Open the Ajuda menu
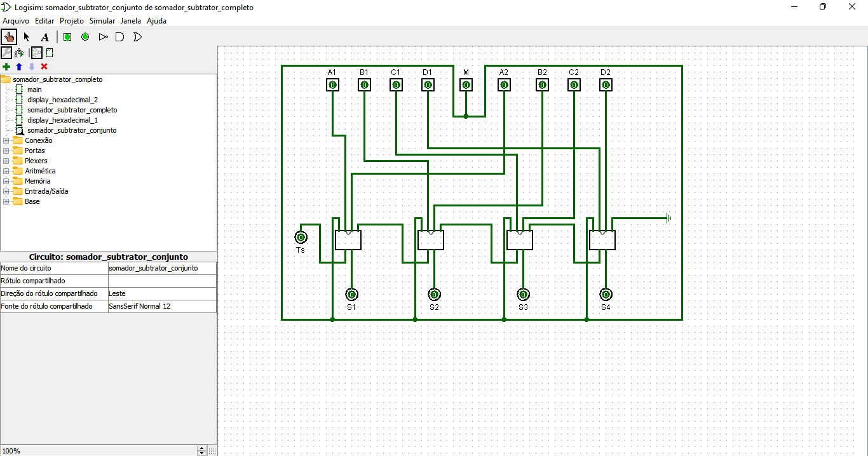The width and height of the screenshot is (868, 456). tap(156, 21)
